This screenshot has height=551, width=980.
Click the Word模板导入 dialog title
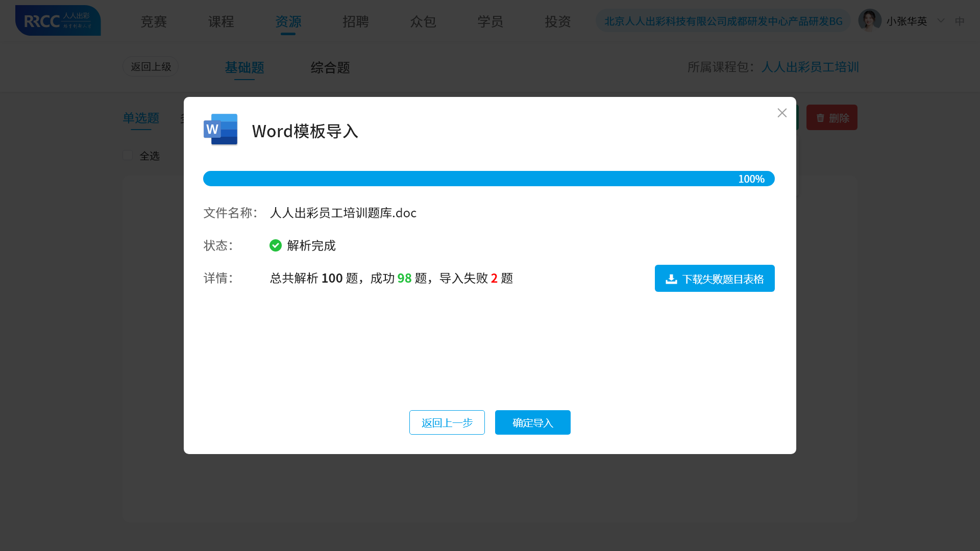[x=305, y=131]
